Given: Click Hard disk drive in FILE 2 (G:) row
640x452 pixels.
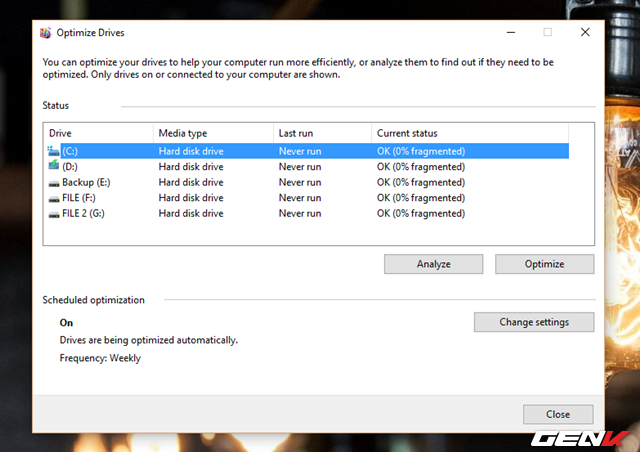Looking at the screenshot, I should (x=191, y=213).
